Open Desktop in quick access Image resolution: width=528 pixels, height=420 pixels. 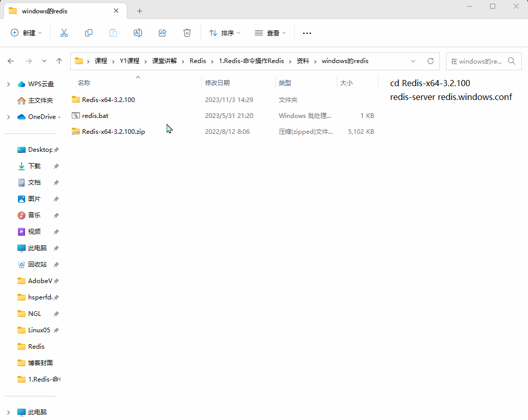40,150
